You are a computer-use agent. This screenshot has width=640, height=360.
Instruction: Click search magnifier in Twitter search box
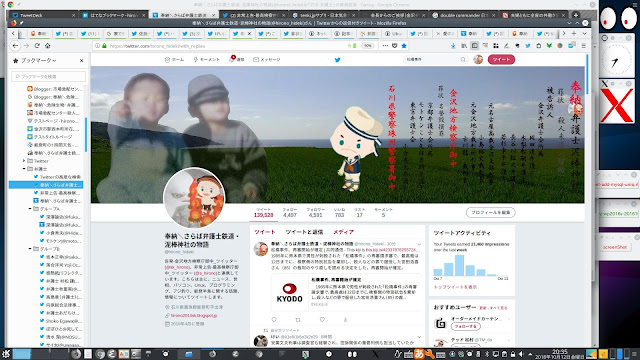(x=463, y=60)
